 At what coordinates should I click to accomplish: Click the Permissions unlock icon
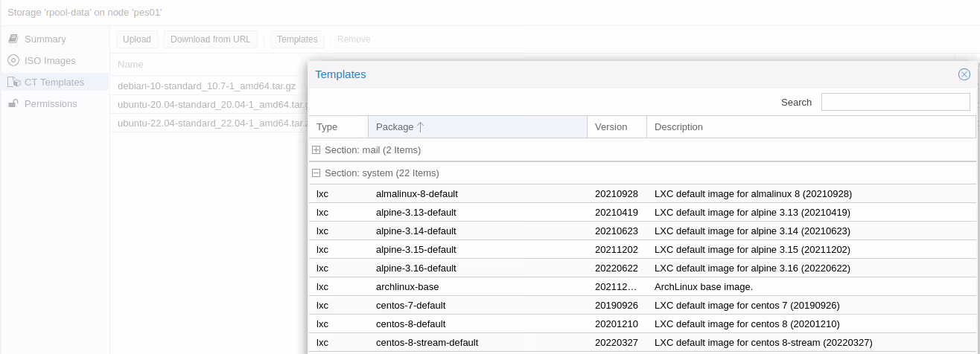13,104
